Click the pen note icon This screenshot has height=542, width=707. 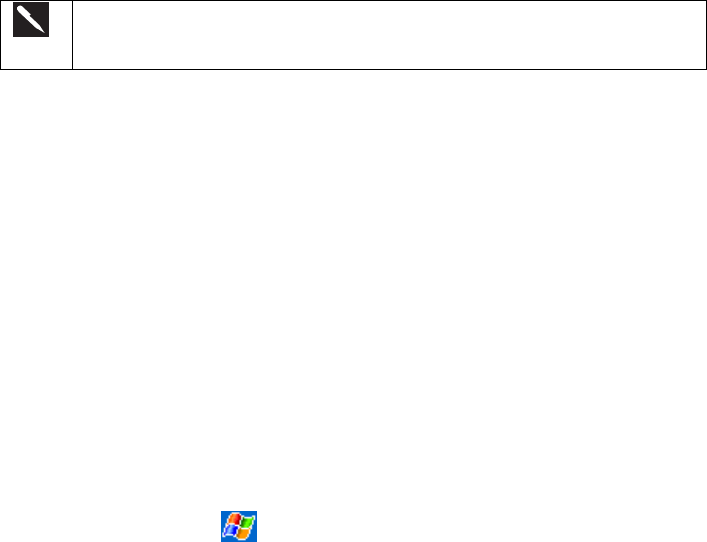[x=31, y=19]
